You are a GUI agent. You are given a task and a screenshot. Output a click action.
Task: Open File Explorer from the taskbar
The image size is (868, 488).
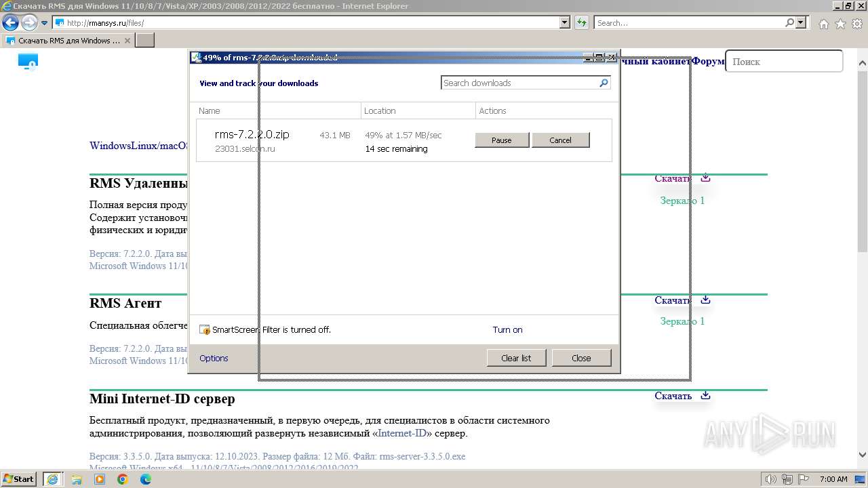[77, 479]
